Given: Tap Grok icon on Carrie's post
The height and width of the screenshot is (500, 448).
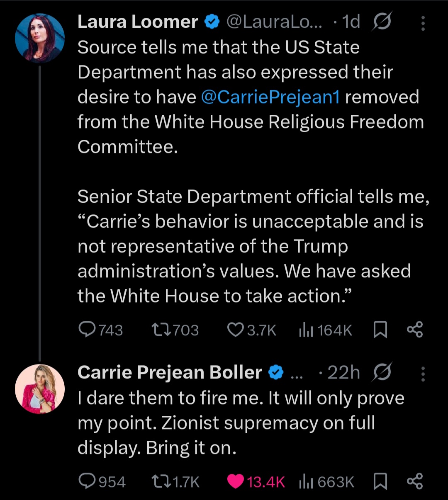Looking at the screenshot, I should pyautogui.click(x=381, y=372).
